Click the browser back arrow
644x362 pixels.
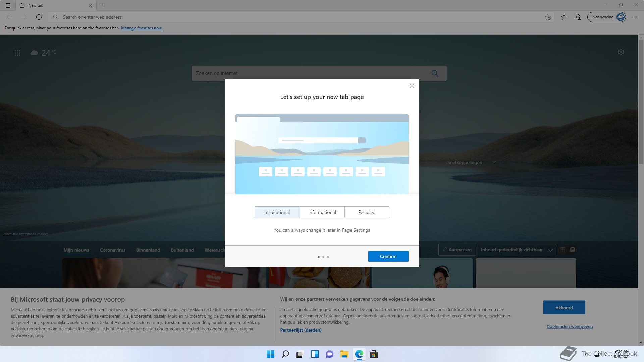point(9,17)
